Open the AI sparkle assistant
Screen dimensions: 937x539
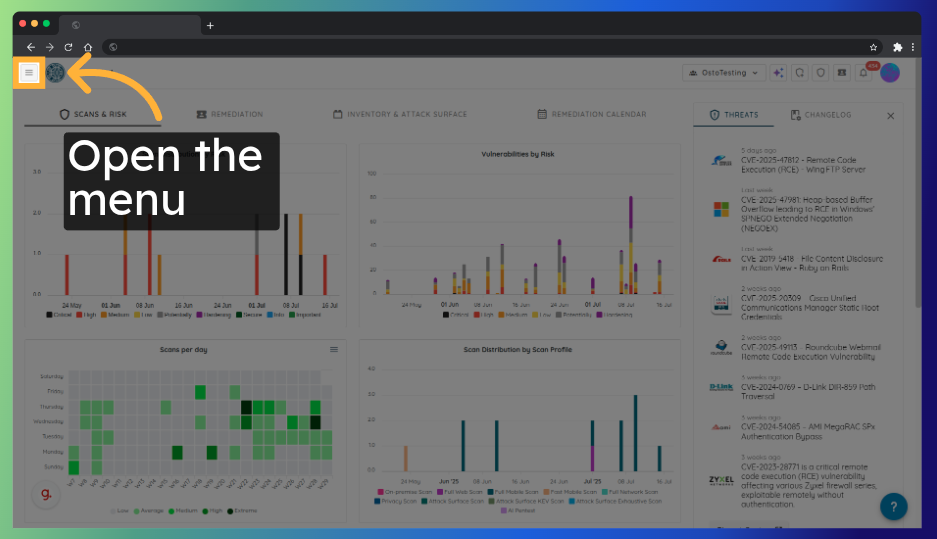(779, 73)
